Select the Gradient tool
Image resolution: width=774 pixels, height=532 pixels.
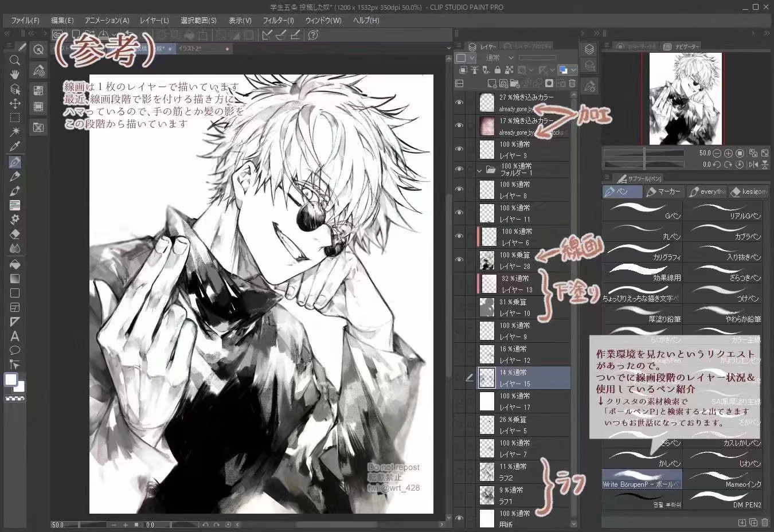(x=15, y=279)
